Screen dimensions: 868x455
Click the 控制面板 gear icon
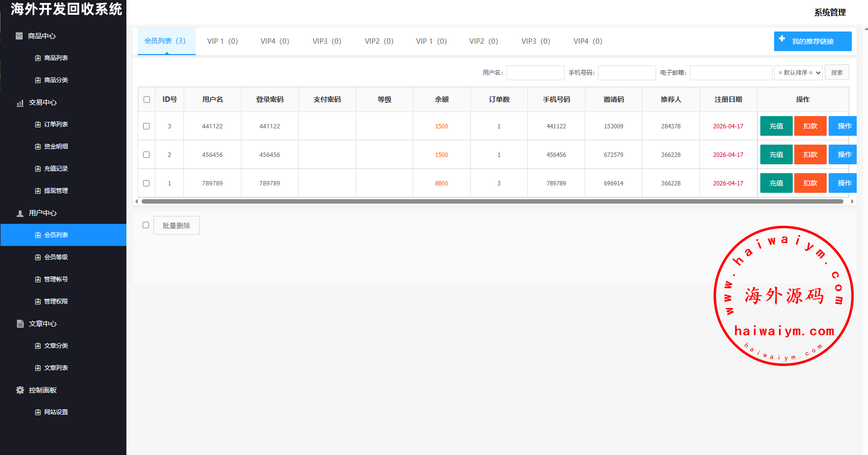pyautogui.click(x=20, y=390)
